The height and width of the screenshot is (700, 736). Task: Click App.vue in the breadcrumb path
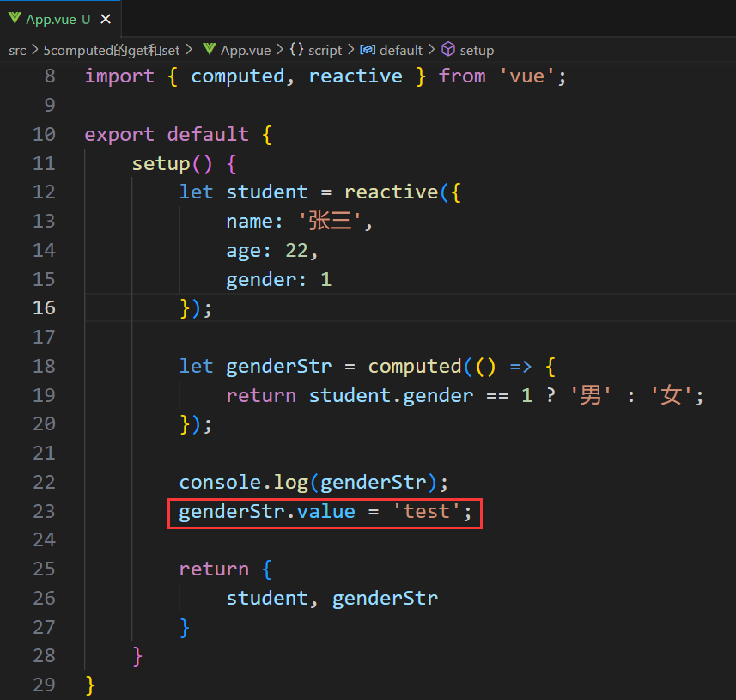point(246,50)
